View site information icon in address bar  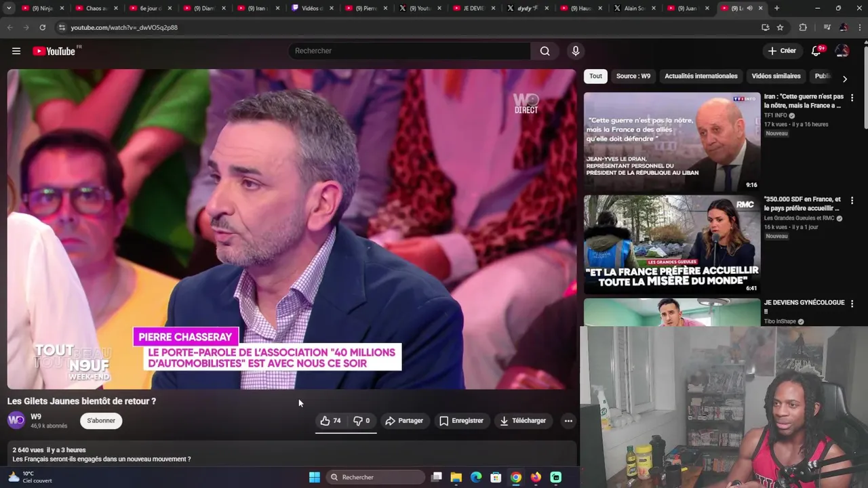point(62,27)
